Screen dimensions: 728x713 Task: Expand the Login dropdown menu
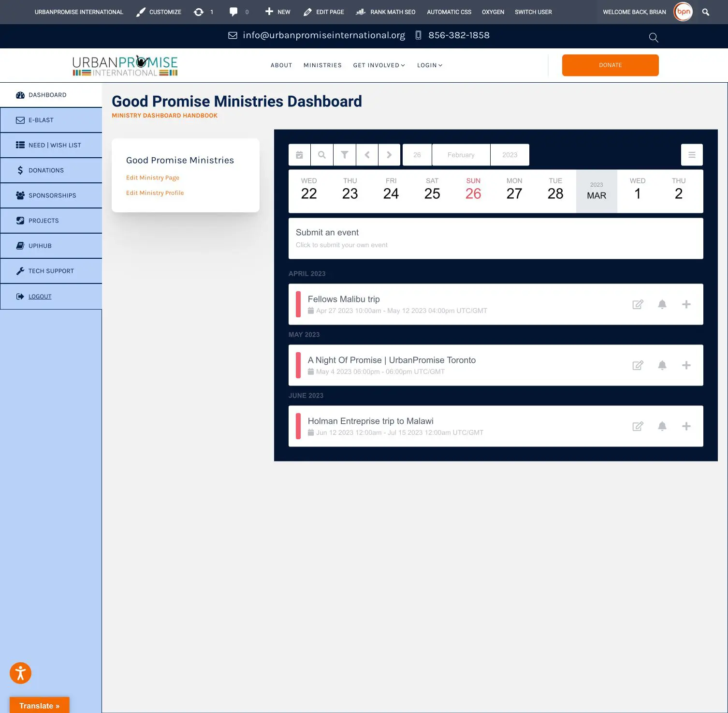[430, 65]
